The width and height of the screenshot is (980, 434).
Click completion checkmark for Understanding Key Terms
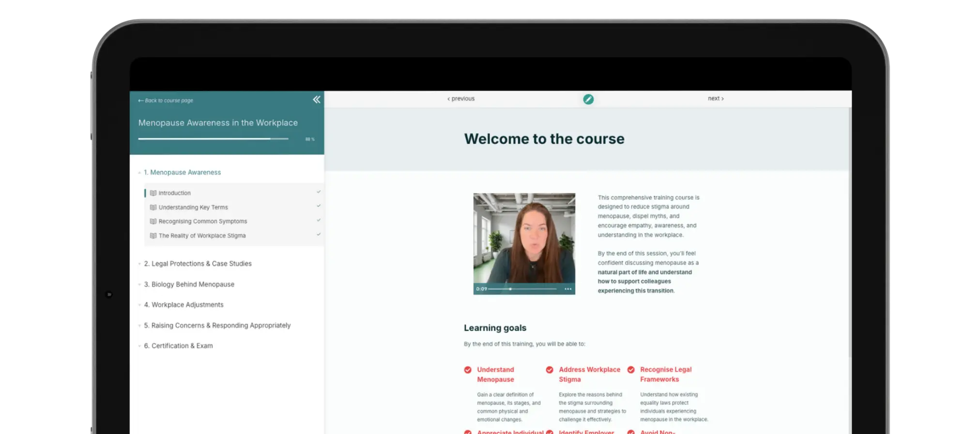click(x=319, y=206)
